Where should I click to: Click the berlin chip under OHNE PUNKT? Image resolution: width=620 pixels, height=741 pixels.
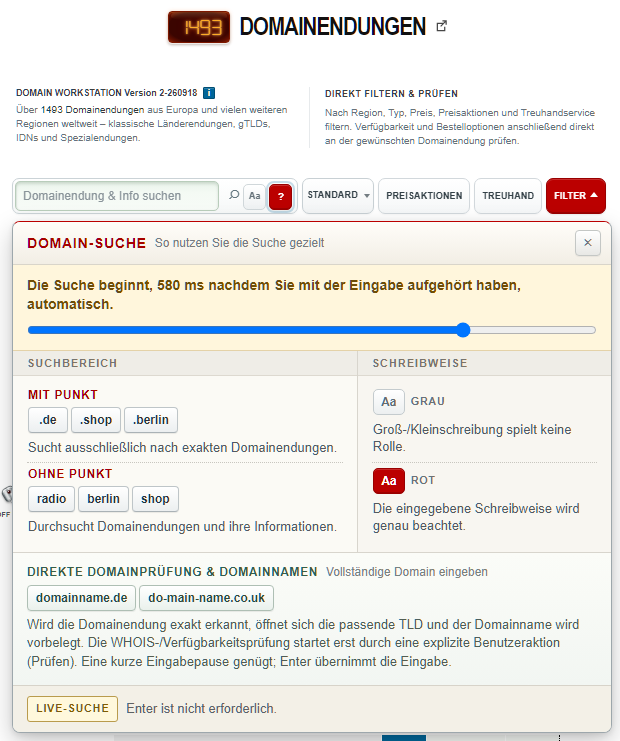click(x=103, y=499)
